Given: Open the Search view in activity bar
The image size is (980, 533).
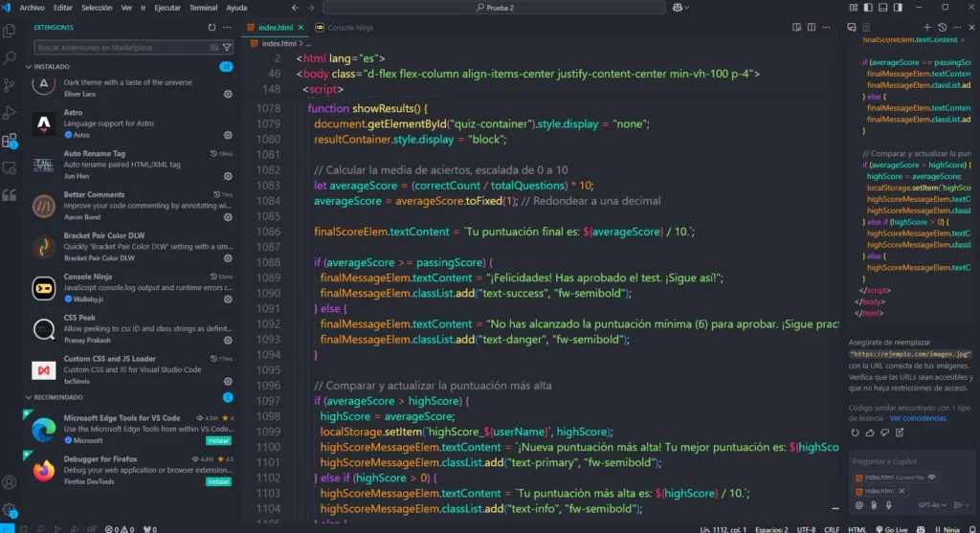Looking at the screenshot, I should coord(10,58).
